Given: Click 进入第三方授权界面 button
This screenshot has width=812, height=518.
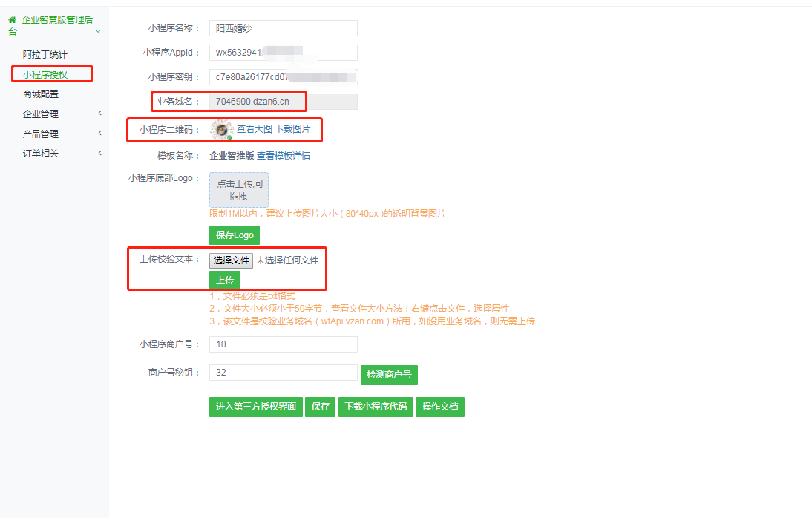Looking at the screenshot, I should click(256, 407).
